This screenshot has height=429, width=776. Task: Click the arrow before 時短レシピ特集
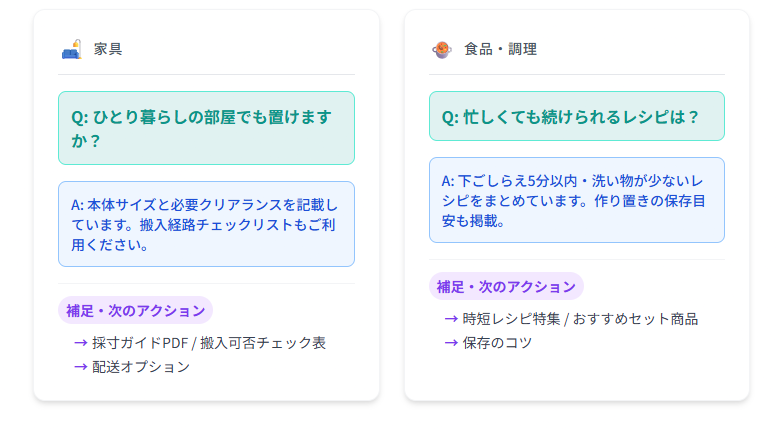click(x=452, y=319)
